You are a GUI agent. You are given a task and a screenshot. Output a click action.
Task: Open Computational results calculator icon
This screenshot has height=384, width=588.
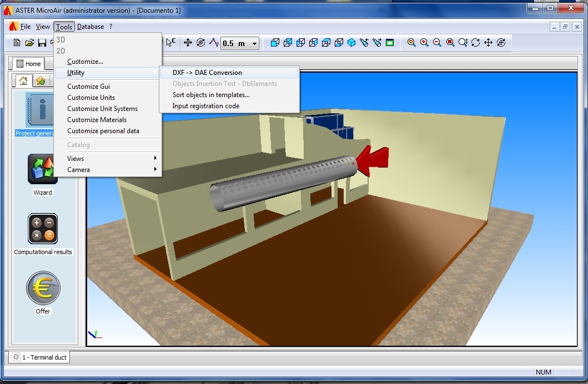tap(43, 229)
